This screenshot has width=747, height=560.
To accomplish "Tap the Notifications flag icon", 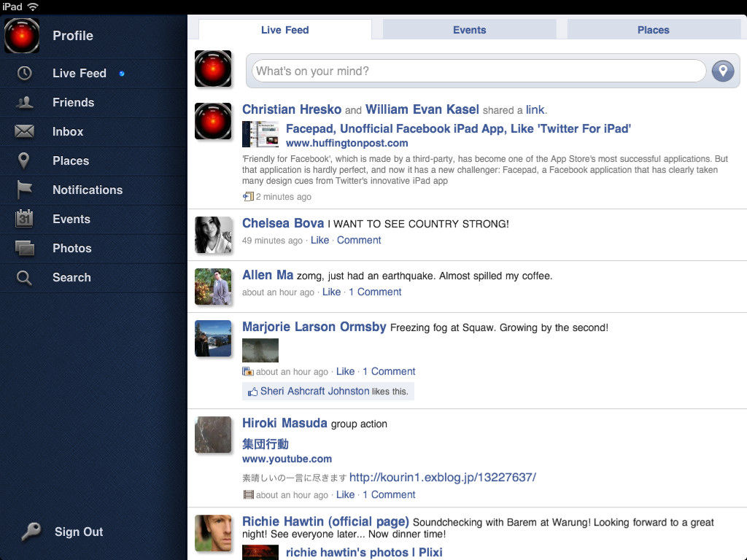I will [24, 190].
